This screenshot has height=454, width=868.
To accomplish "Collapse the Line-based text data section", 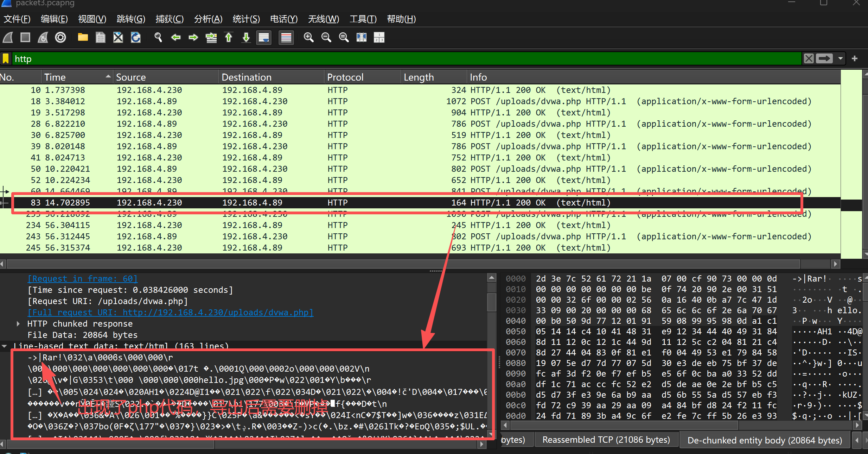I will click(5, 346).
